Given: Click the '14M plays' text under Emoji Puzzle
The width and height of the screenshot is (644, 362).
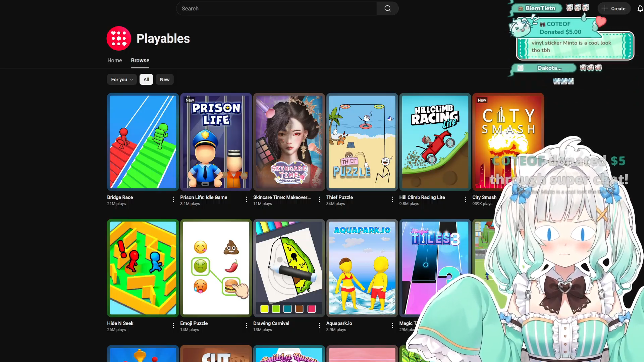Looking at the screenshot, I should (190, 330).
